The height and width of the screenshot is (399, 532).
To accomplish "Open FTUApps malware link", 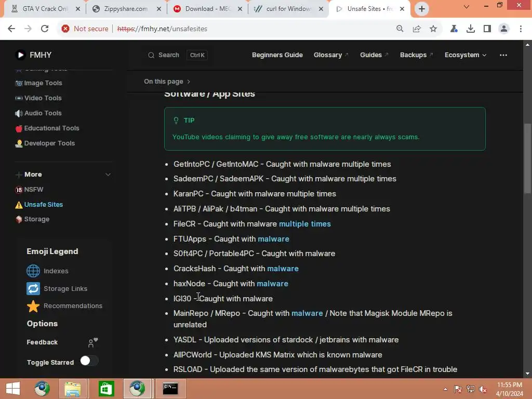I will 273,239.
